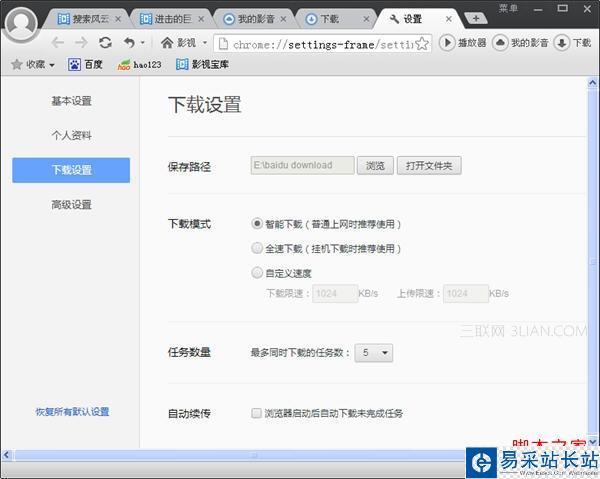Enable auto-resume unfinished downloads checkbox
Image resolution: width=600 pixels, height=479 pixels.
[x=256, y=413]
